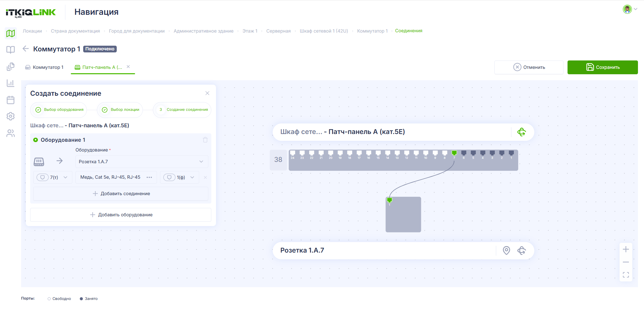Open the bar chart reports icon
Screen dimensions: 644x309
click(11, 83)
